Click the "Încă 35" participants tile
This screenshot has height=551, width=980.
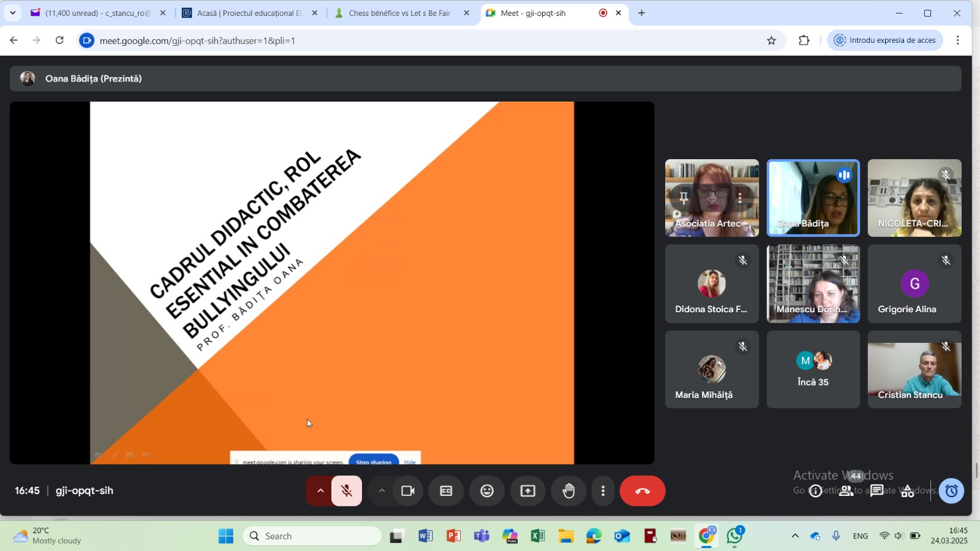point(813,370)
